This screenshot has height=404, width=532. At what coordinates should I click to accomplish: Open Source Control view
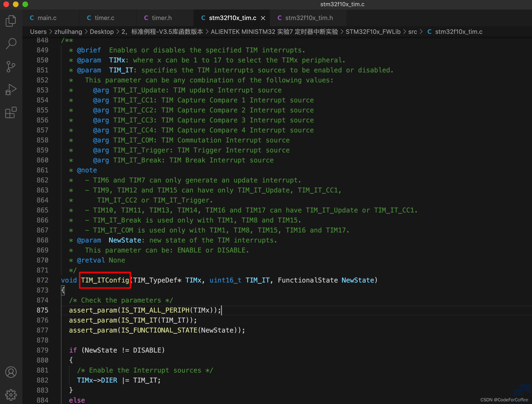pyautogui.click(x=11, y=67)
